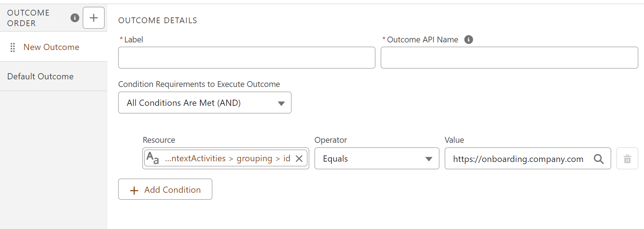Focus the Outcome API Name field
This screenshot has height=229, width=644.
coord(509,58)
